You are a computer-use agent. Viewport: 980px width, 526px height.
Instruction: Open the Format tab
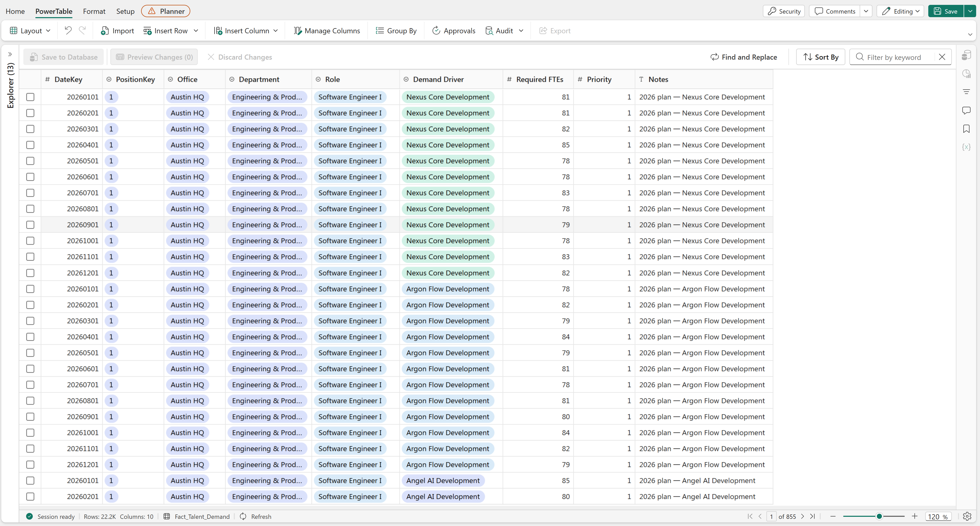[x=94, y=11]
